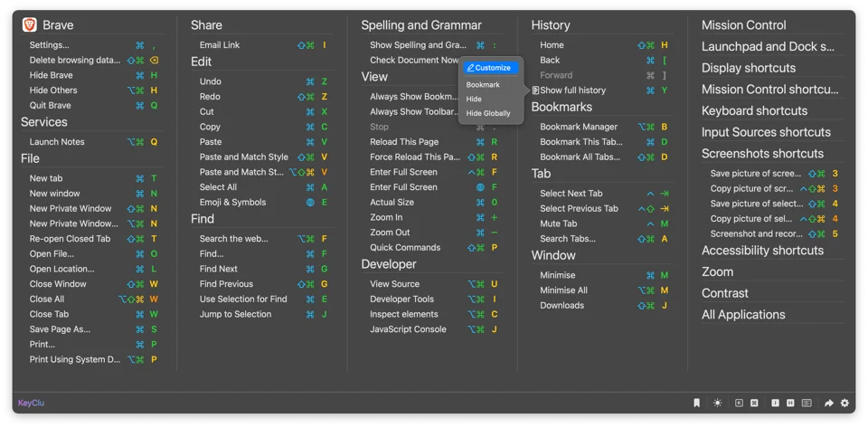Toggle appearance with the sun icon
Viewport: 868px width, 428px height.
717,403
